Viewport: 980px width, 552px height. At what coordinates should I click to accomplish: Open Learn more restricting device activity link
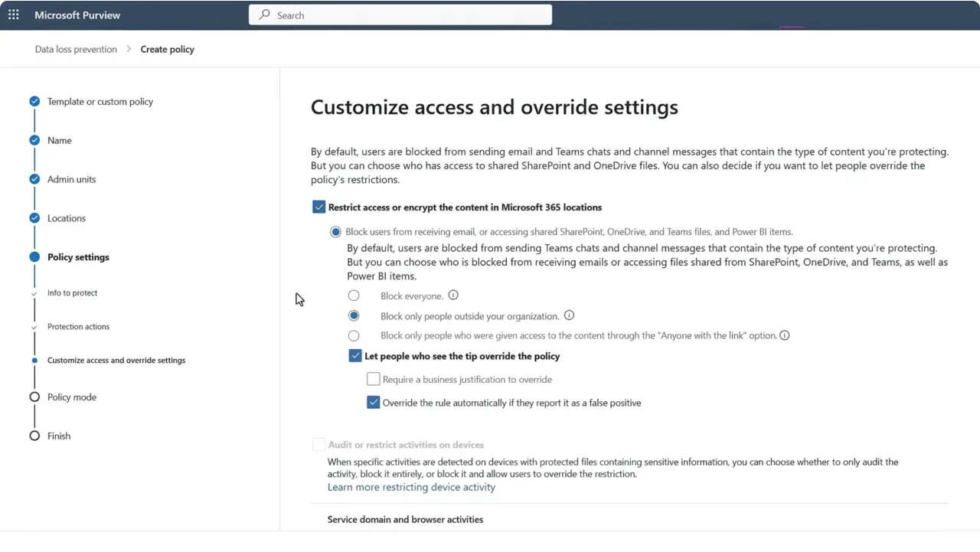[411, 487]
